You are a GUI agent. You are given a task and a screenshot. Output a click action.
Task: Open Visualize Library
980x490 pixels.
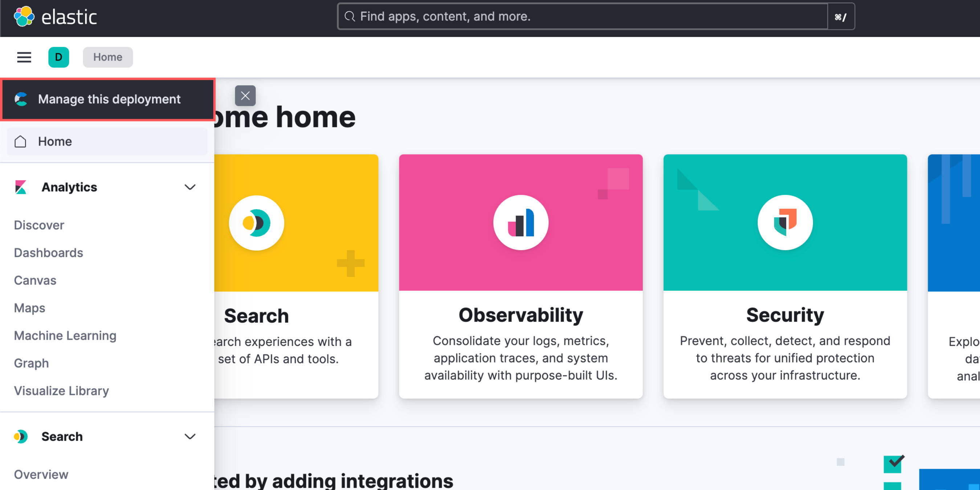[x=61, y=391]
